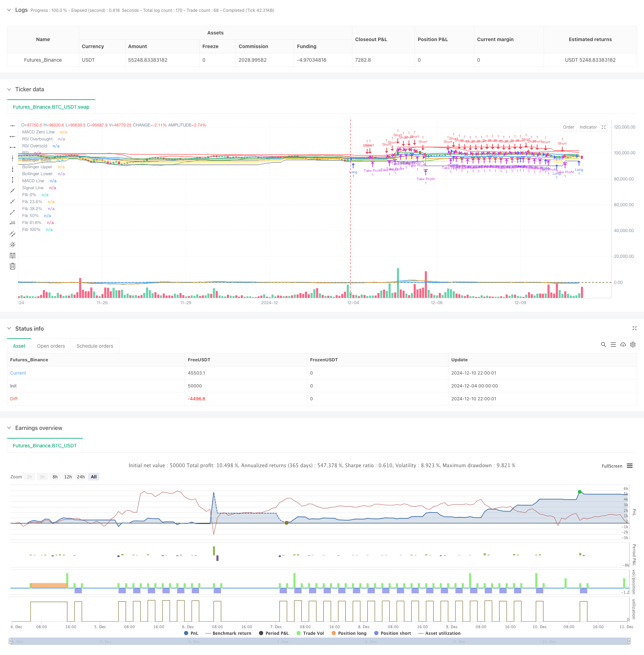Toggle the Trade Vol series in legend
Viewport: 644px width, 655px height.
(310, 633)
